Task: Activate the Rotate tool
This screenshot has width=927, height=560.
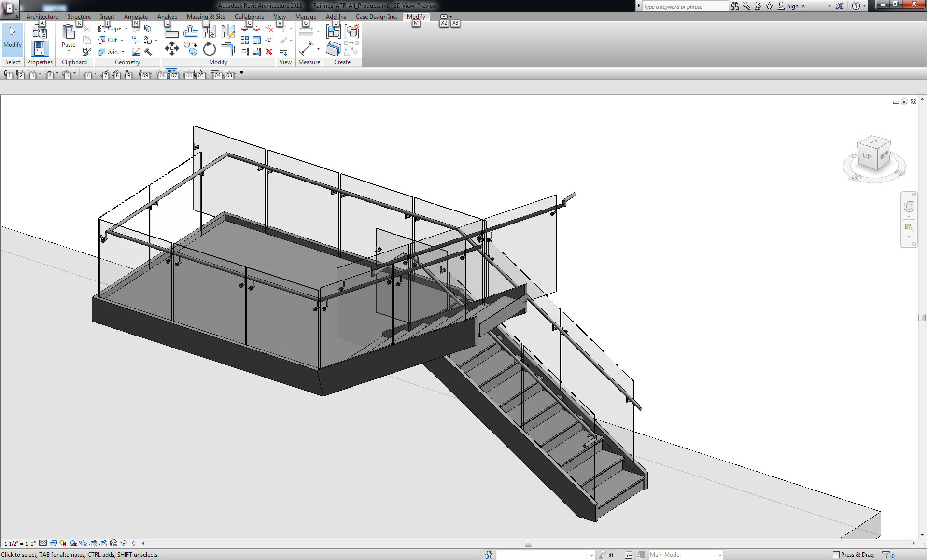Action: point(209,49)
